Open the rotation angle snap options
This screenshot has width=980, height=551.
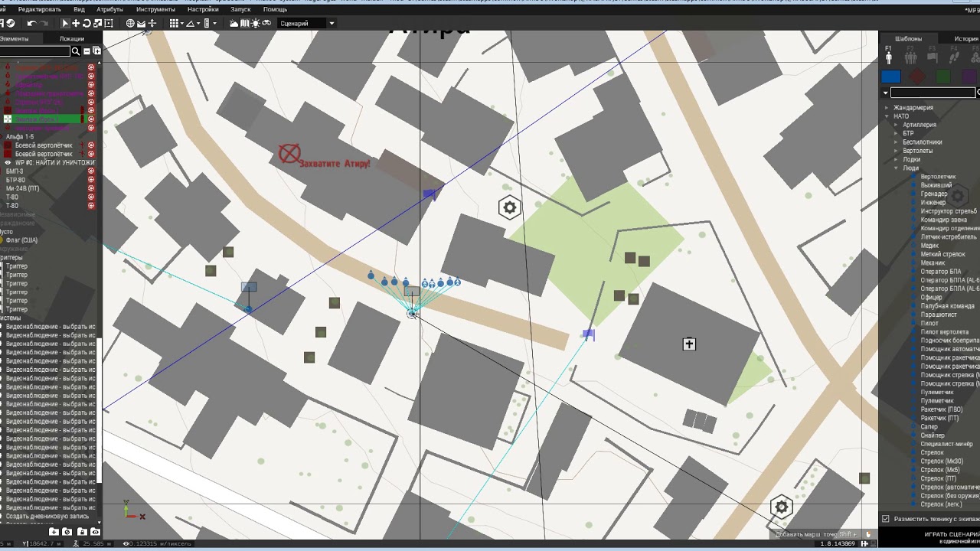[194, 24]
